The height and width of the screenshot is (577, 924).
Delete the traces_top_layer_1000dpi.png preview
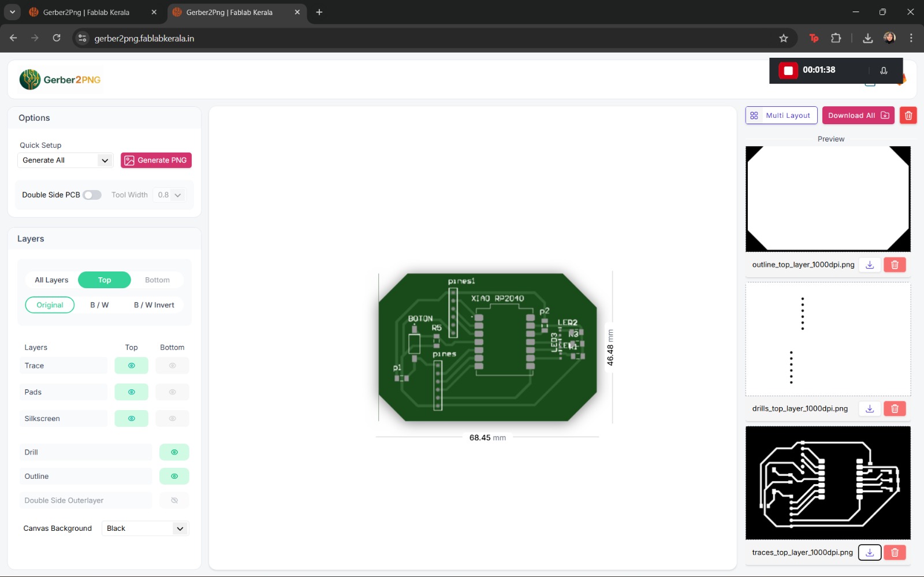(x=895, y=552)
